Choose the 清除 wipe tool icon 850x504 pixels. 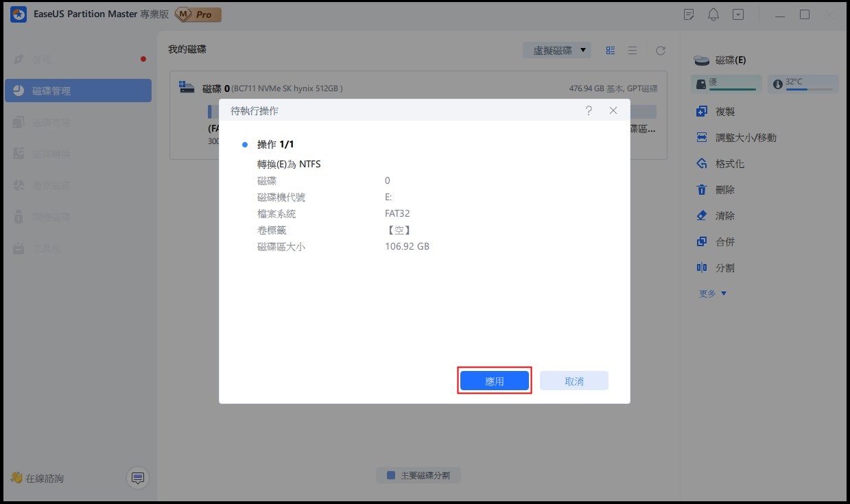(x=717, y=215)
